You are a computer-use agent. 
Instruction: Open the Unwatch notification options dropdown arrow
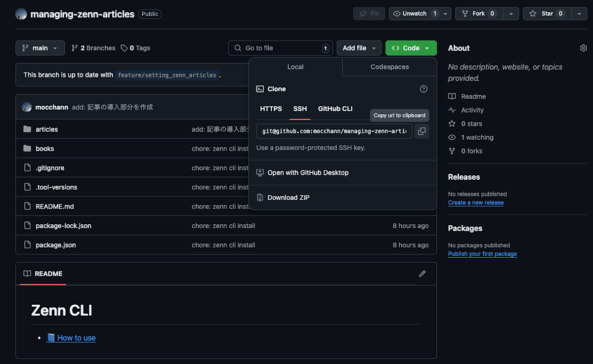pyautogui.click(x=445, y=14)
